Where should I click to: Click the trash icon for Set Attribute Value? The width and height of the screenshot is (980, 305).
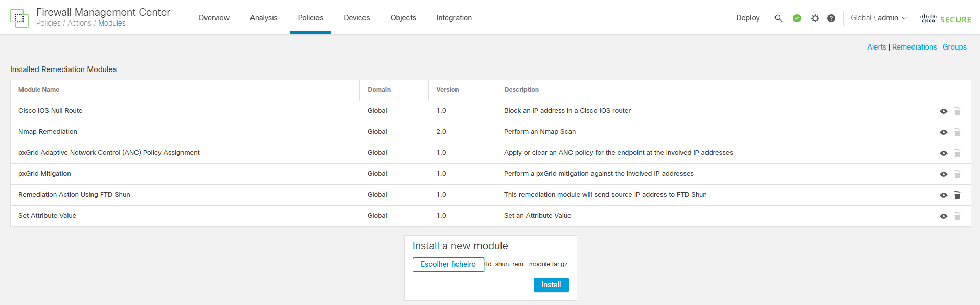(x=958, y=216)
